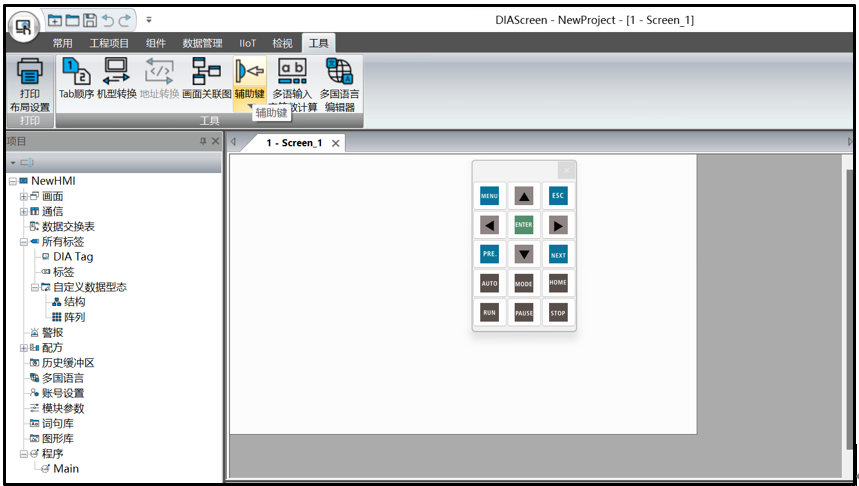Image resolution: width=859 pixels, height=486 pixels.
Task: Open the 机型转换 model conversion tool
Action: point(117,79)
